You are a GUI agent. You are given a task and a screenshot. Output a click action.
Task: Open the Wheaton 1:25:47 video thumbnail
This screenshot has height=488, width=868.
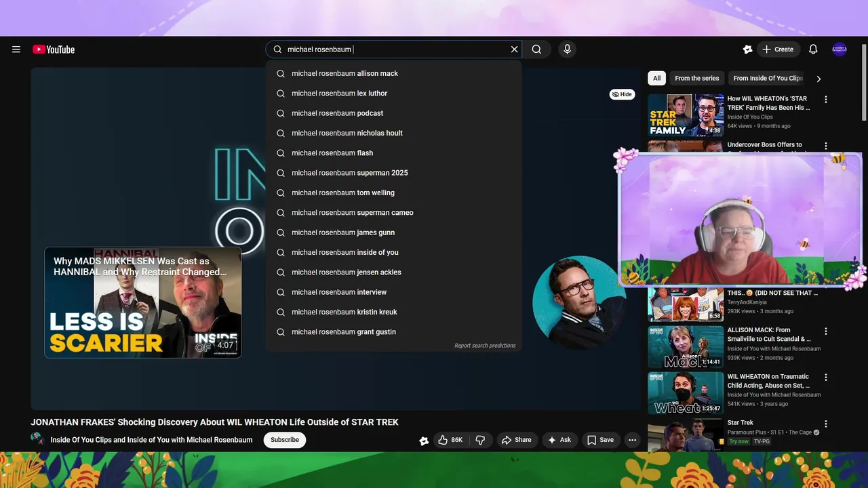point(686,393)
